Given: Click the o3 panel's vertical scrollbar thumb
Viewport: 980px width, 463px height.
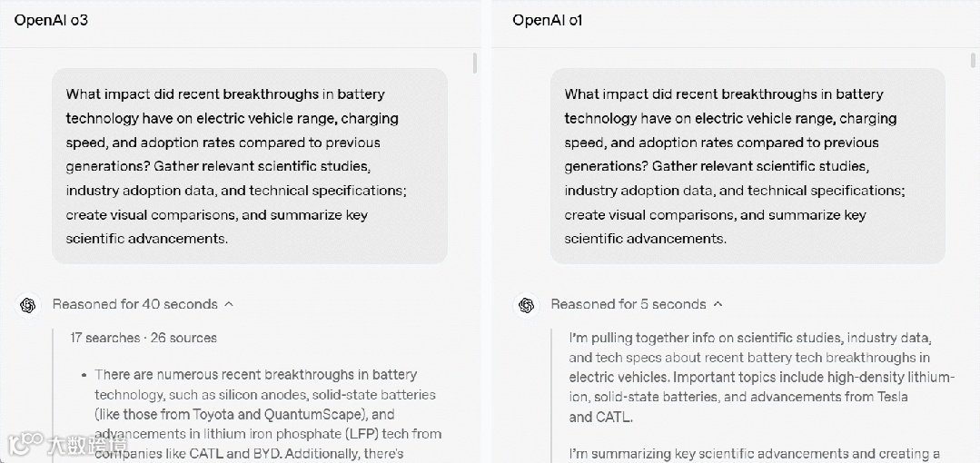Looking at the screenshot, I should [x=475, y=64].
